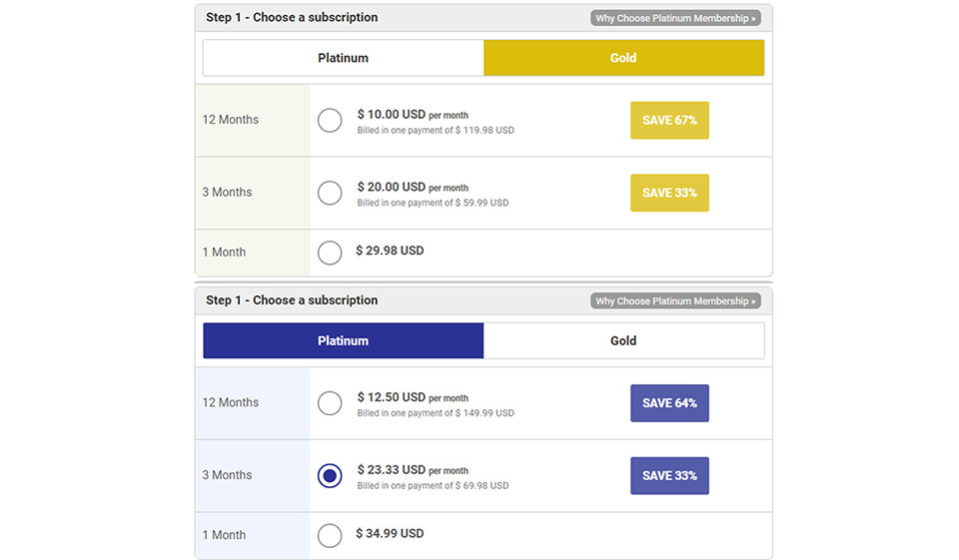Select the $10.00 USD per month Gold plan radio
Viewport: 959px width, 560px height.
point(330,120)
